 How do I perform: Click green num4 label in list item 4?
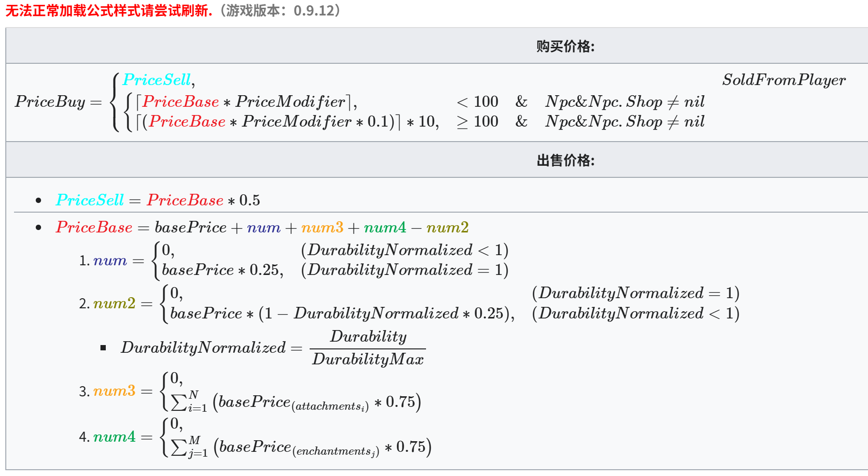[114, 437]
